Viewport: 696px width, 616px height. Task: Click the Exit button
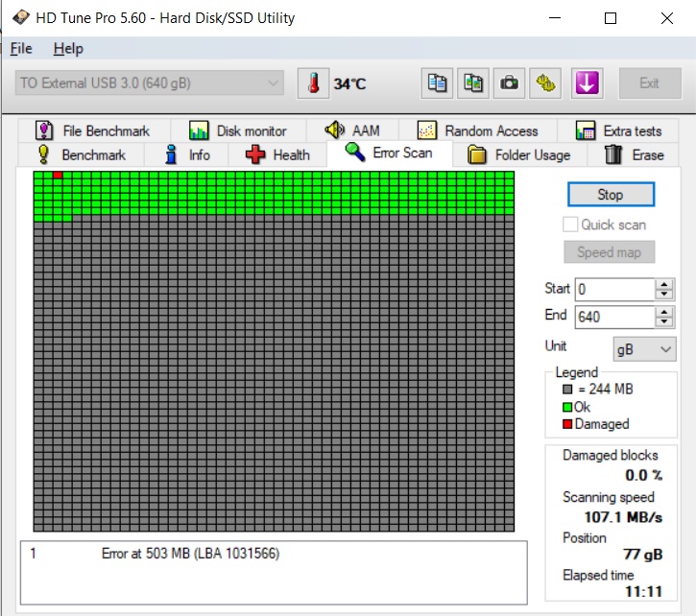click(650, 83)
